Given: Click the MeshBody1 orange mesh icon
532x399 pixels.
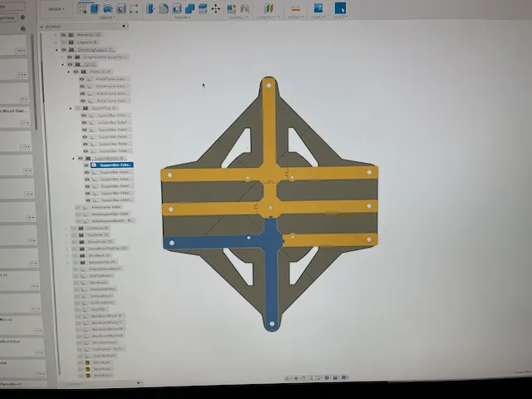Looking at the screenshot, I should tap(88, 362).
